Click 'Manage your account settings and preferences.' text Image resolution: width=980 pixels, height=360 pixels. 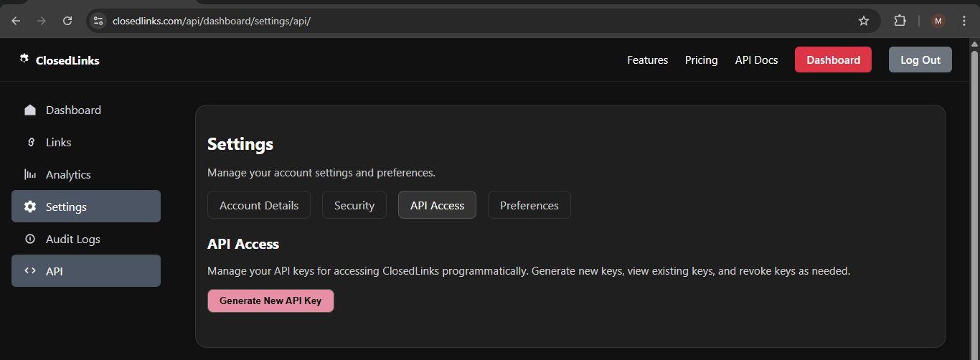point(321,173)
